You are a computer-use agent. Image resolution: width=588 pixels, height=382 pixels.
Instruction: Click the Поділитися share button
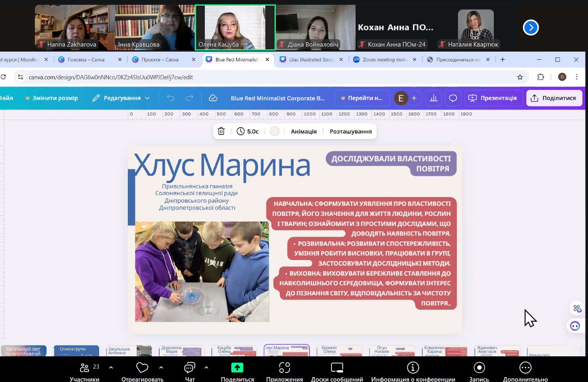(x=554, y=98)
